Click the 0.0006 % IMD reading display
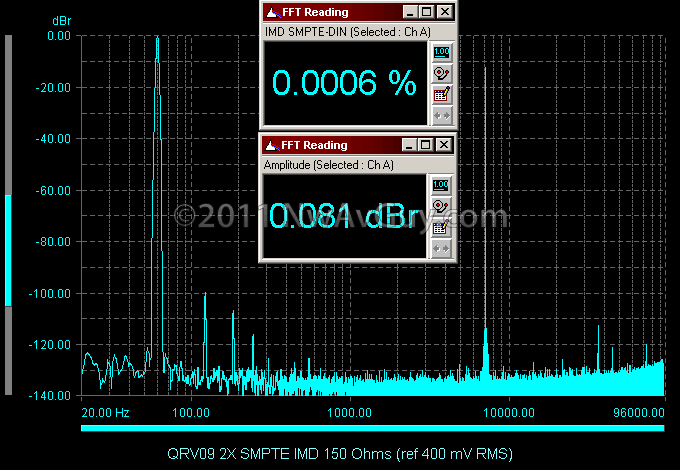 tap(345, 83)
